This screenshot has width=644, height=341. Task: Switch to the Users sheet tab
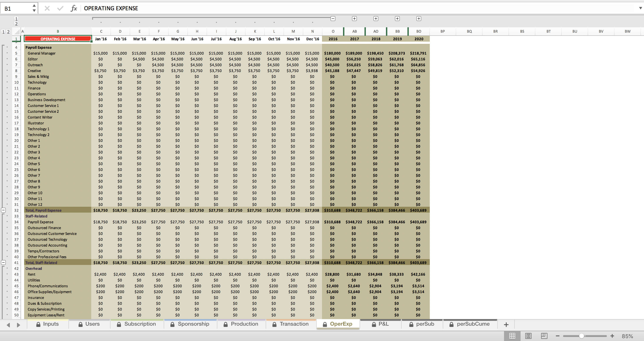pos(89,324)
